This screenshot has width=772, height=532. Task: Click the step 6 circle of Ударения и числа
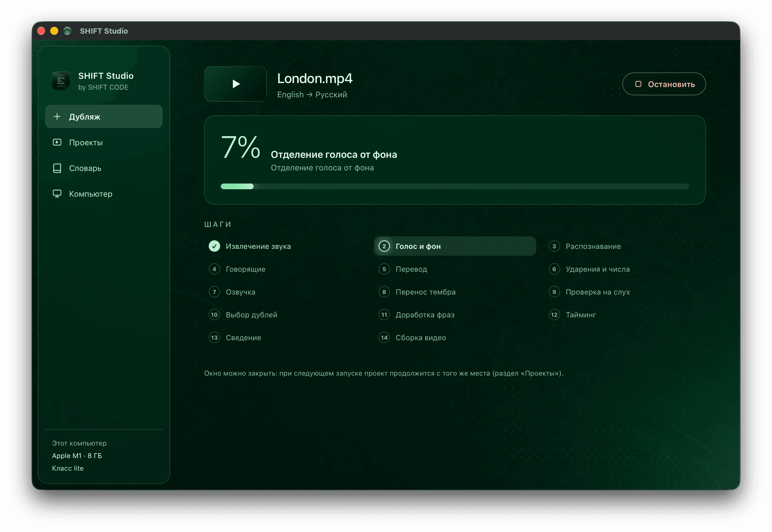554,269
